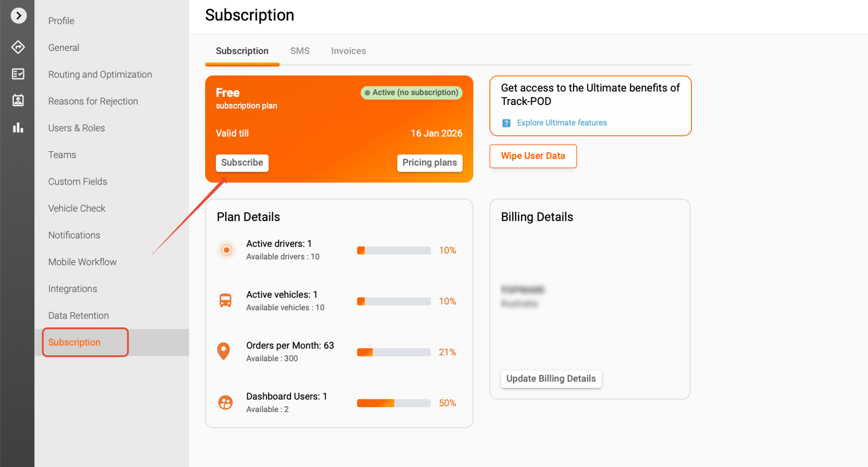Follow the Explore Ultimate features link
The width and height of the screenshot is (868, 467).
tap(562, 123)
